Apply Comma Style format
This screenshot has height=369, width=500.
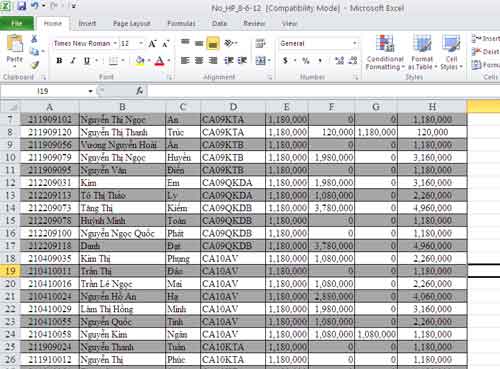320,61
